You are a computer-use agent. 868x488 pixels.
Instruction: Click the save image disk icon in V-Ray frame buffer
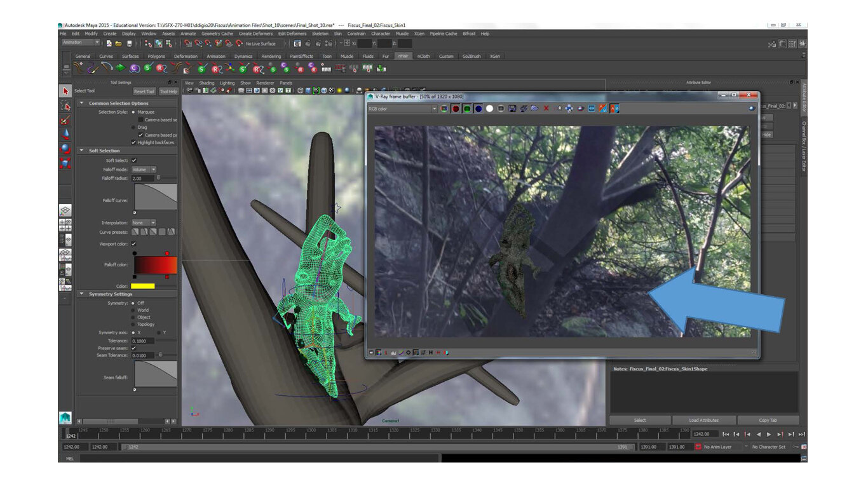[x=512, y=109]
